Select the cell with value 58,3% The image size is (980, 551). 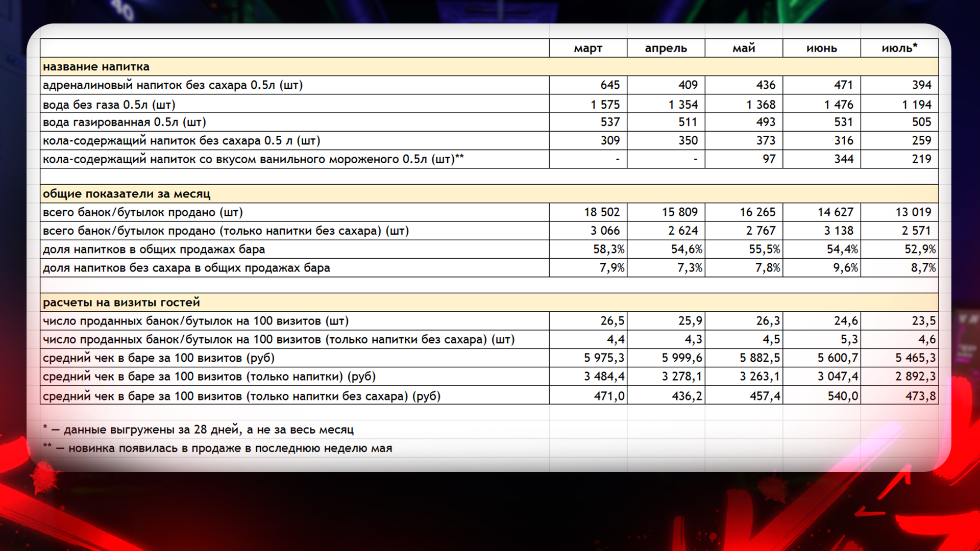tap(588, 249)
